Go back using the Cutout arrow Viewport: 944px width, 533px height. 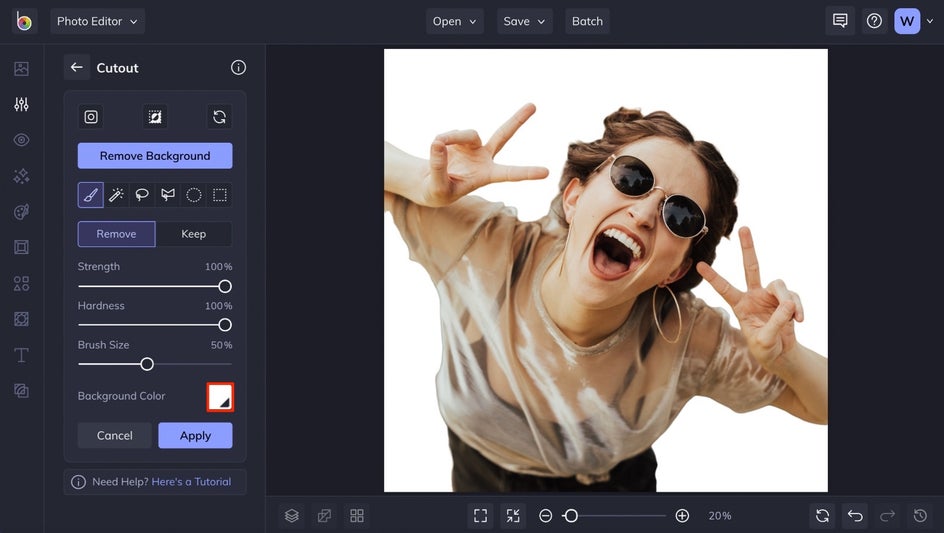tap(76, 67)
